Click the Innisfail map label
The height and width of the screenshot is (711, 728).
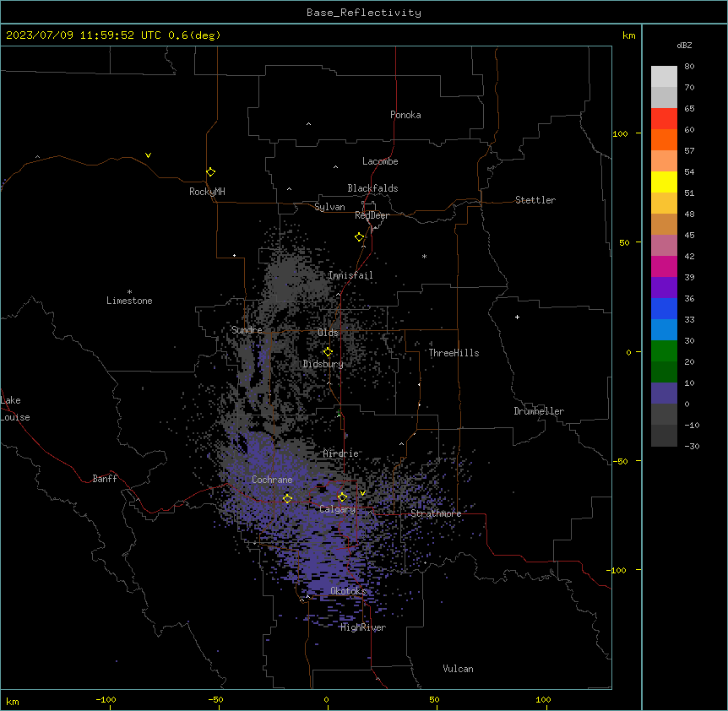point(350,275)
